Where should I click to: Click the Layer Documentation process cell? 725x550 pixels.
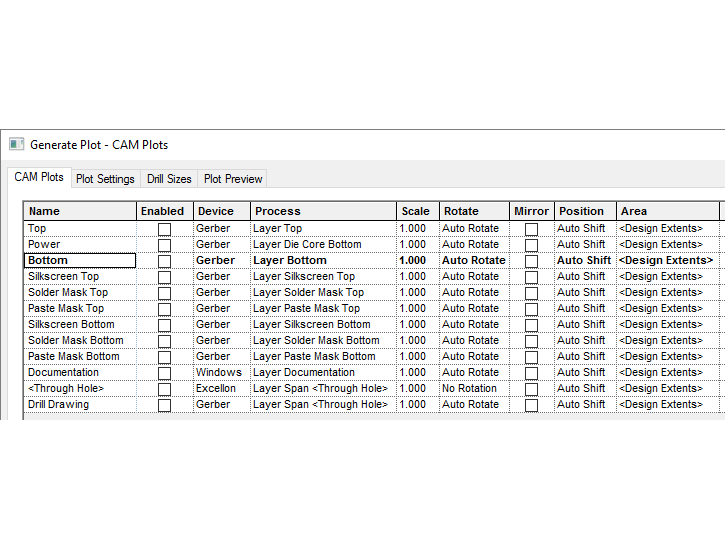(323, 373)
